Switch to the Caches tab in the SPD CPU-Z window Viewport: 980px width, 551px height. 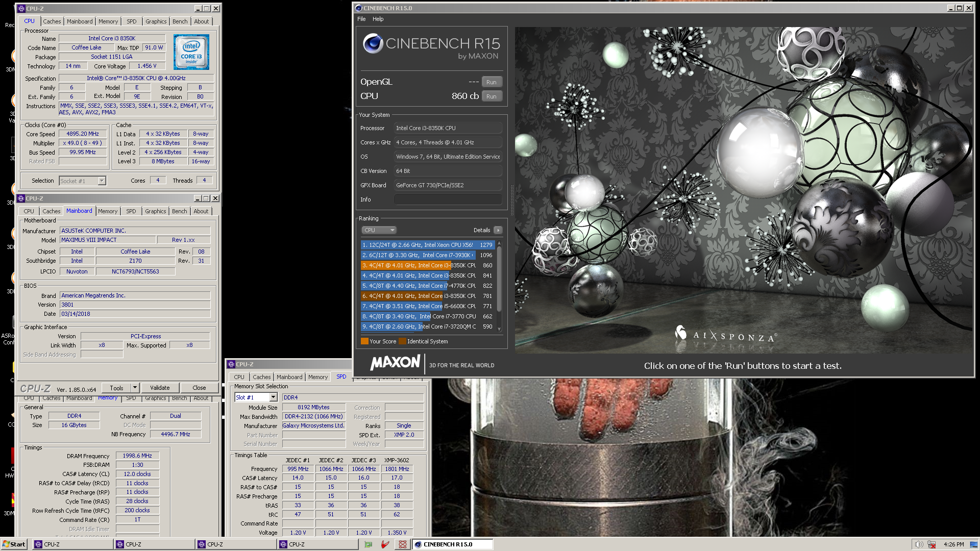[261, 377]
